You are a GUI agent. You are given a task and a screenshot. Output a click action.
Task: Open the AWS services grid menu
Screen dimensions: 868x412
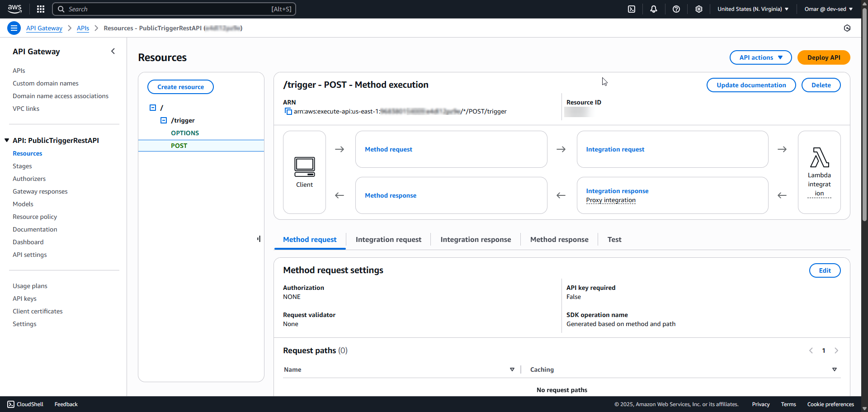tap(41, 9)
